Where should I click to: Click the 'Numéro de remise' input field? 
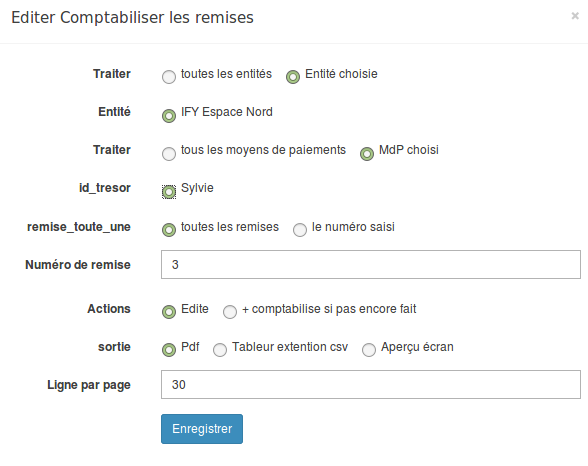point(371,265)
